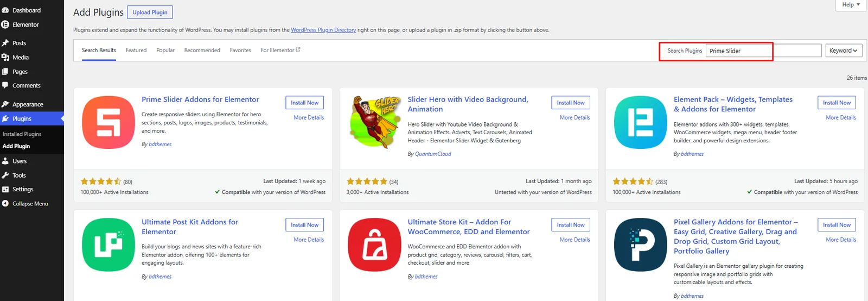Switch to the Favorites tab
Viewport: 868px width, 301px height.
point(240,50)
